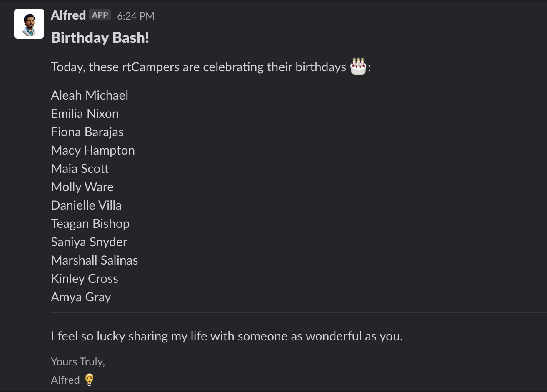Image resolution: width=547 pixels, height=392 pixels.
Task: Click the Birthday Bash! heading
Action: point(100,38)
